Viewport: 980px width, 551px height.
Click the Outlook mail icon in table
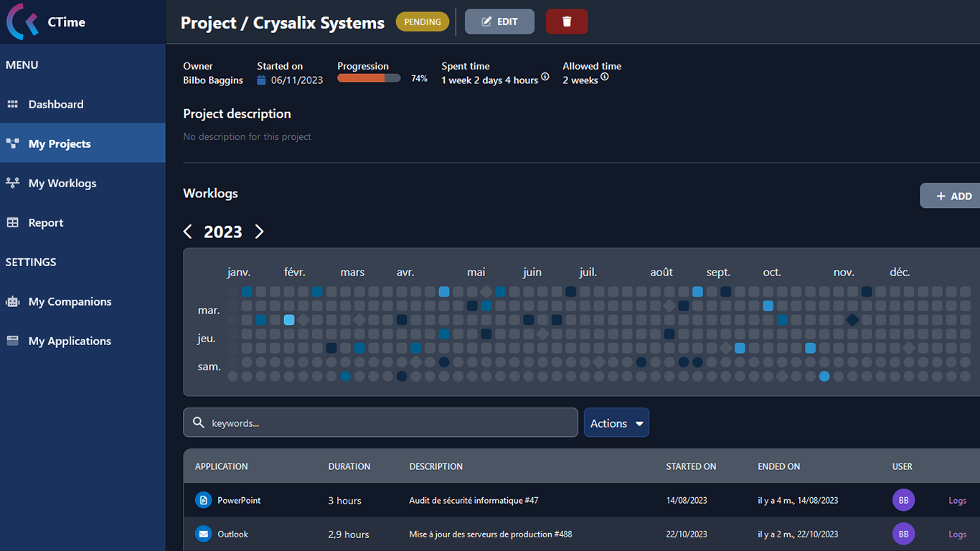(x=204, y=534)
